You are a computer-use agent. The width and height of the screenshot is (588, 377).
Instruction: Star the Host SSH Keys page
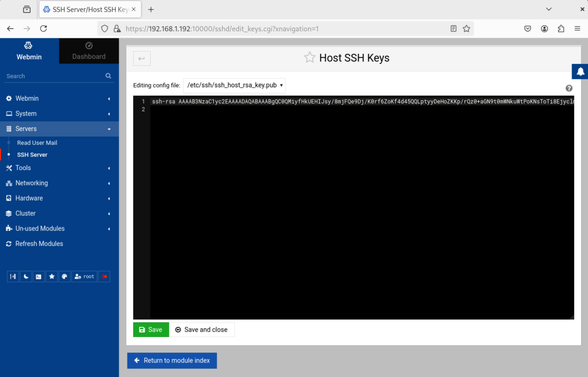310,57
